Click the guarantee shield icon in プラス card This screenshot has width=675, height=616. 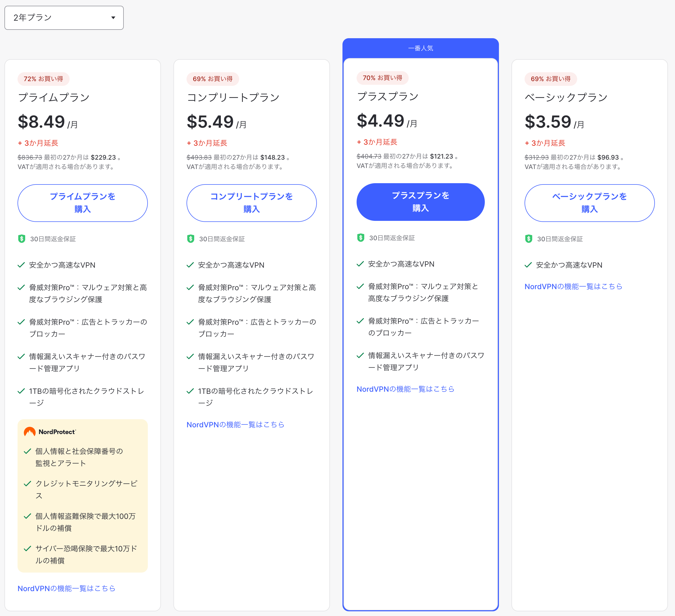click(361, 238)
